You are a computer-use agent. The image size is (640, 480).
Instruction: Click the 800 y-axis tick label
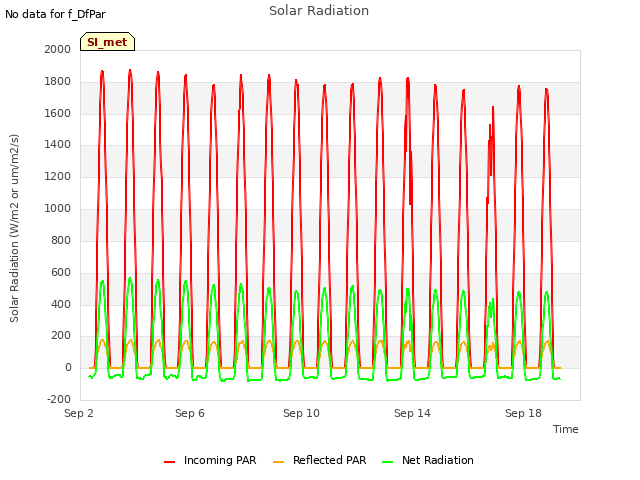(x=61, y=240)
